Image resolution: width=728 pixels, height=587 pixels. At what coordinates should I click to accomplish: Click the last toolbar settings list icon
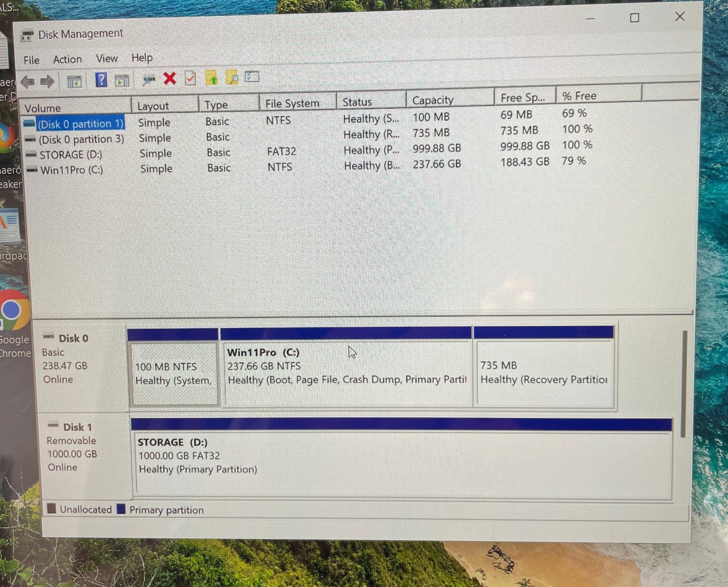tap(252, 76)
